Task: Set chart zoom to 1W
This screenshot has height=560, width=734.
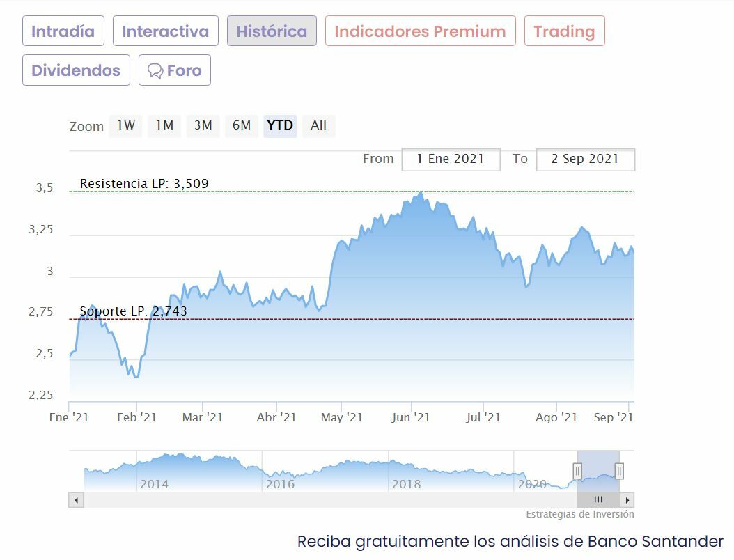Action: [x=125, y=125]
